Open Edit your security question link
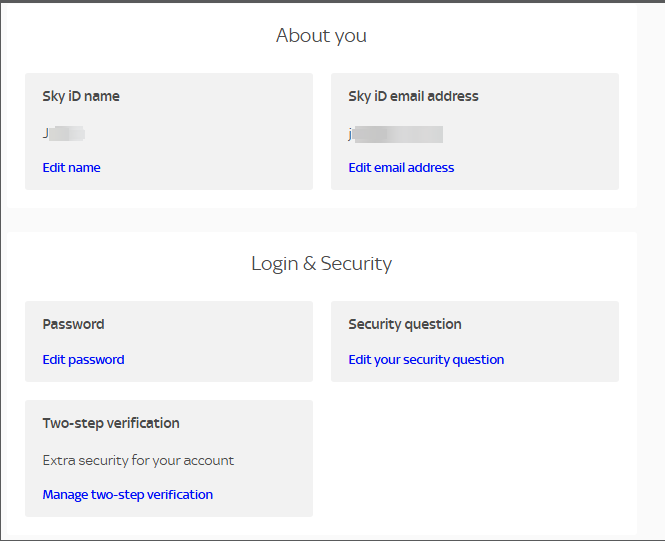This screenshot has height=541, width=665. (x=426, y=360)
